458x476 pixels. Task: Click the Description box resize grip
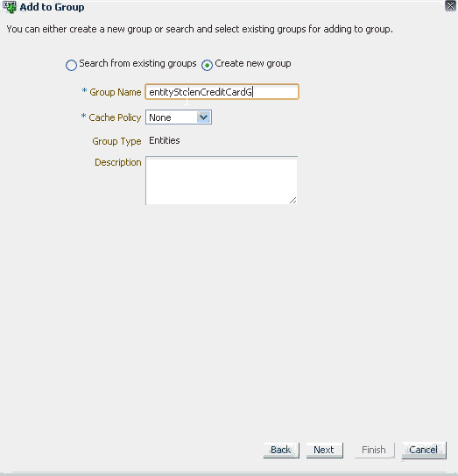(292, 201)
